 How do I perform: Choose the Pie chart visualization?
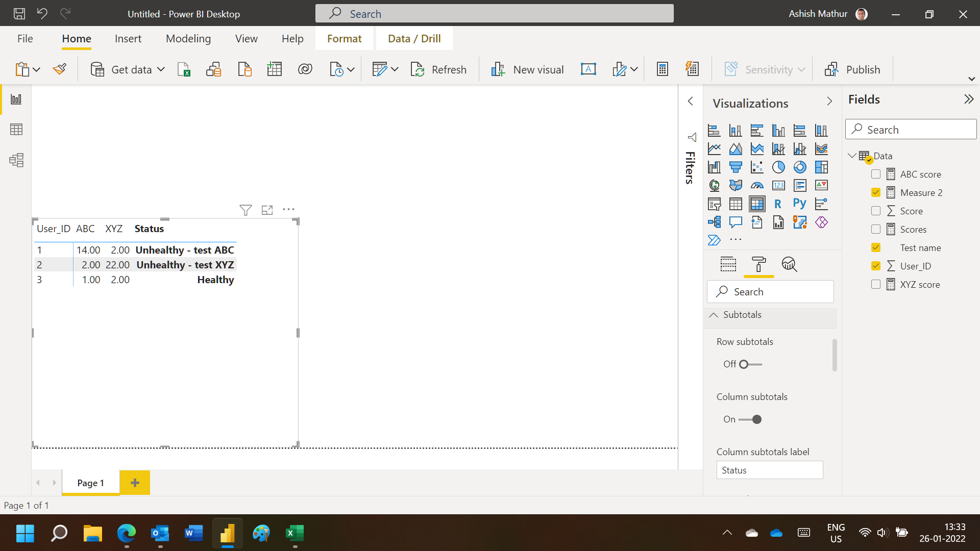pyautogui.click(x=778, y=167)
